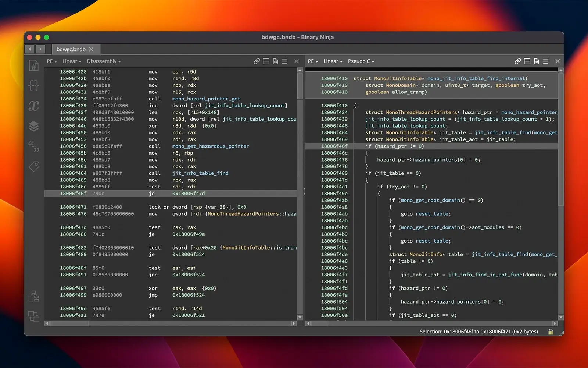588x368 pixels.
Task: Open the Types sidebar braces icon
Action: (x=34, y=86)
